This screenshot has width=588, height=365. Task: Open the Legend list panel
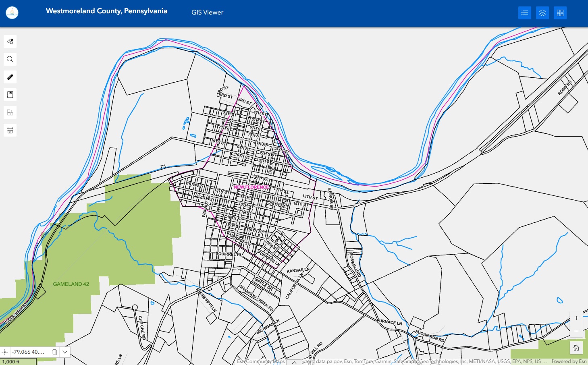coord(524,13)
